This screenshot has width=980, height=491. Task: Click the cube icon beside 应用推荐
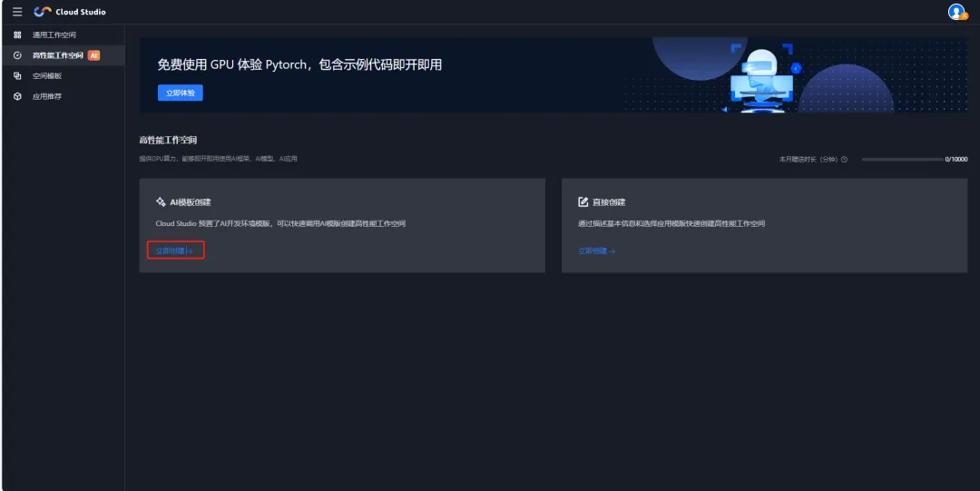[17, 96]
